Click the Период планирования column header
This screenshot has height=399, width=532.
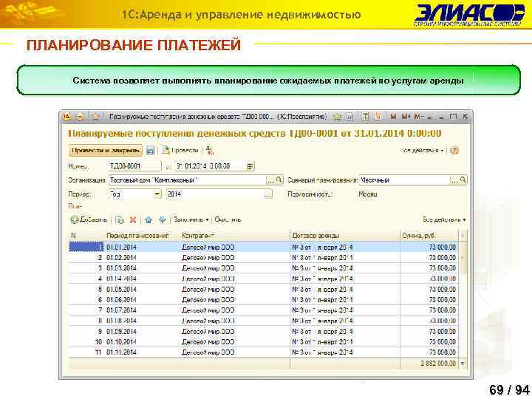click(x=142, y=236)
